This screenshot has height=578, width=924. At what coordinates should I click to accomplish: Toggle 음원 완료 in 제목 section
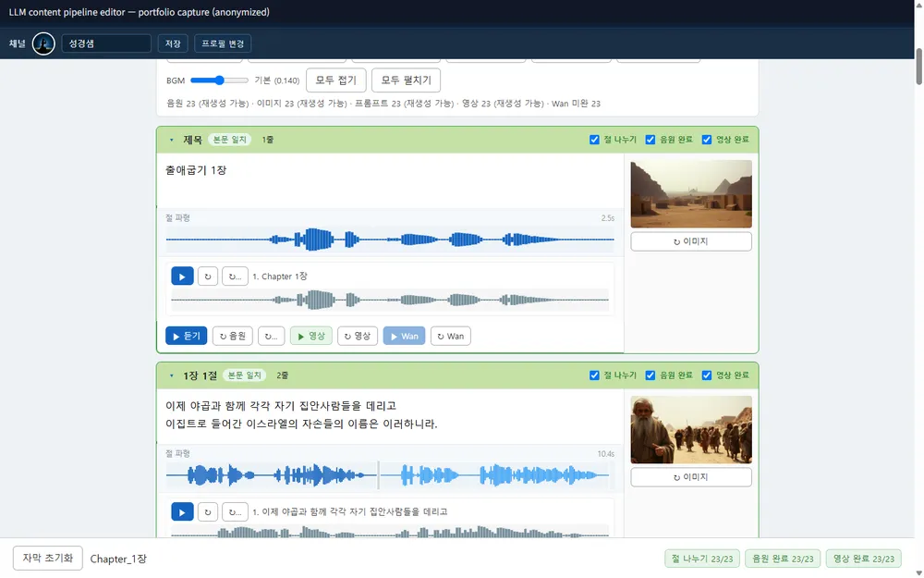click(650, 140)
